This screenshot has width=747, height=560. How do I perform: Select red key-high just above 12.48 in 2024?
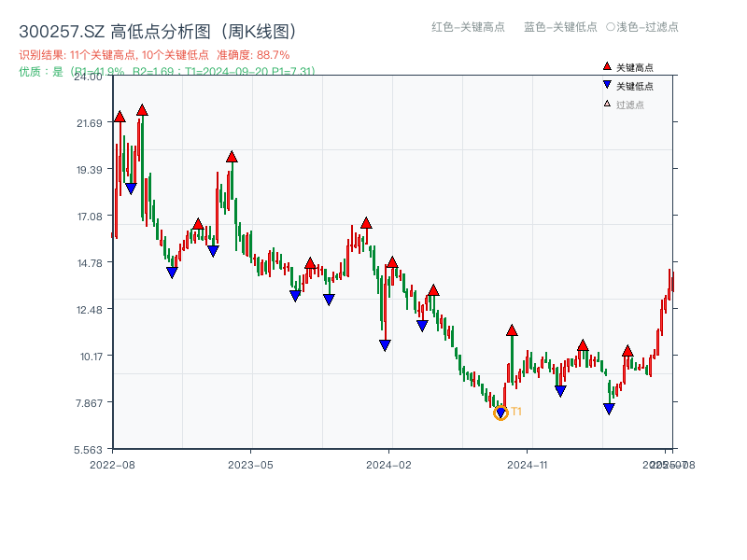click(433, 290)
